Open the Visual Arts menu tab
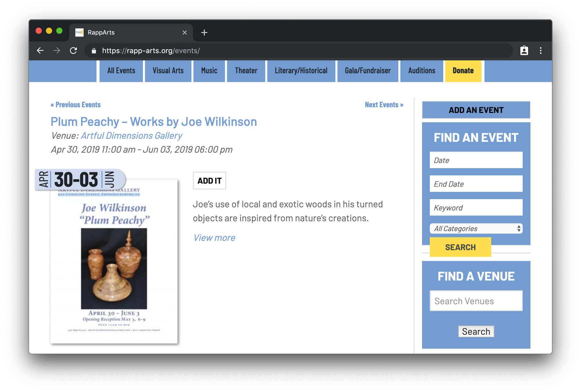581x392 pixels. click(x=168, y=71)
